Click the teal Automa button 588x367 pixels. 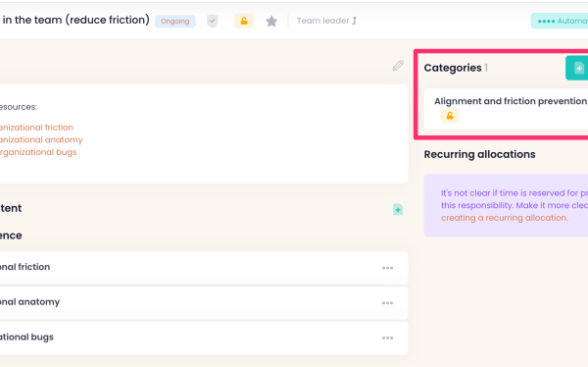tap(560, 21)
